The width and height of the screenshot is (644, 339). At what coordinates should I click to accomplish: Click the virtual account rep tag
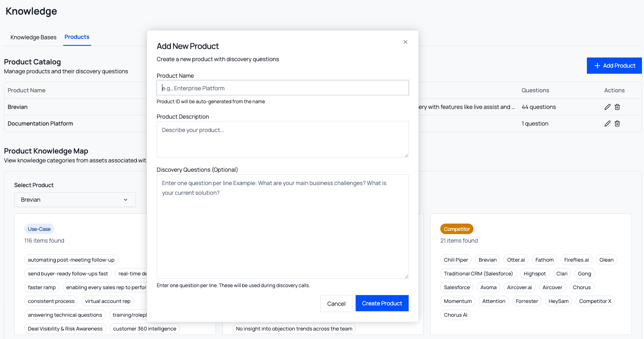(x=108, y=301)
